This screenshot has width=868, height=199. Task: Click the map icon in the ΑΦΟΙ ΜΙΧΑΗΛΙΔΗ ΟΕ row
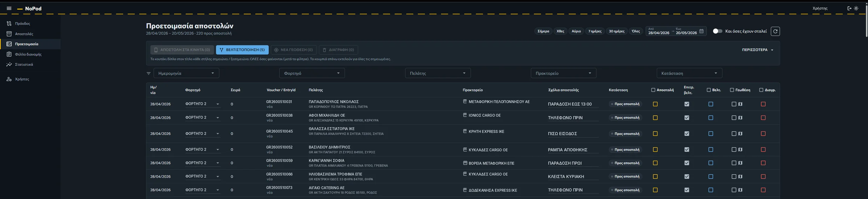coord(740,118)
